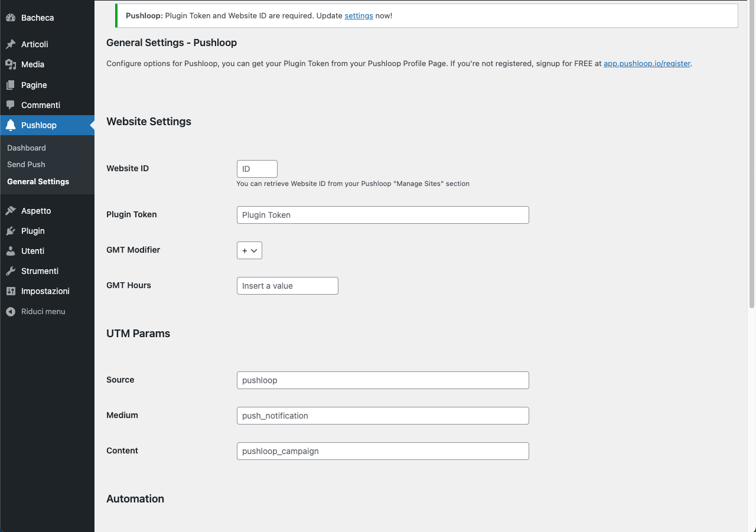
Task: Focus the GMT Hours value field
Action: point(288,286)
